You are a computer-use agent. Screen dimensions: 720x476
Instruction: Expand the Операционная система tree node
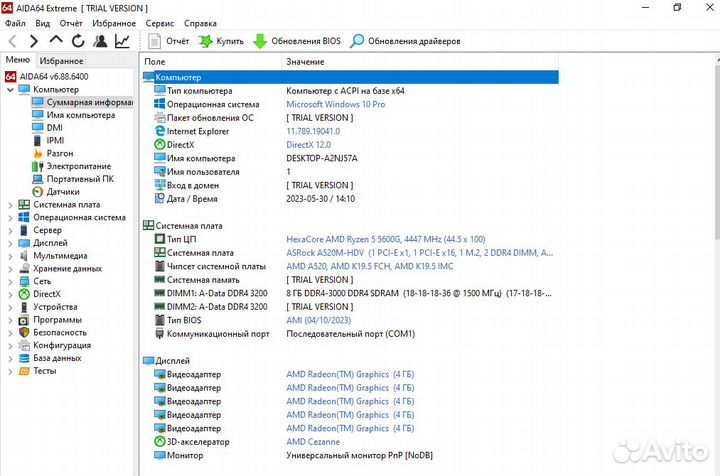(10, 218)
